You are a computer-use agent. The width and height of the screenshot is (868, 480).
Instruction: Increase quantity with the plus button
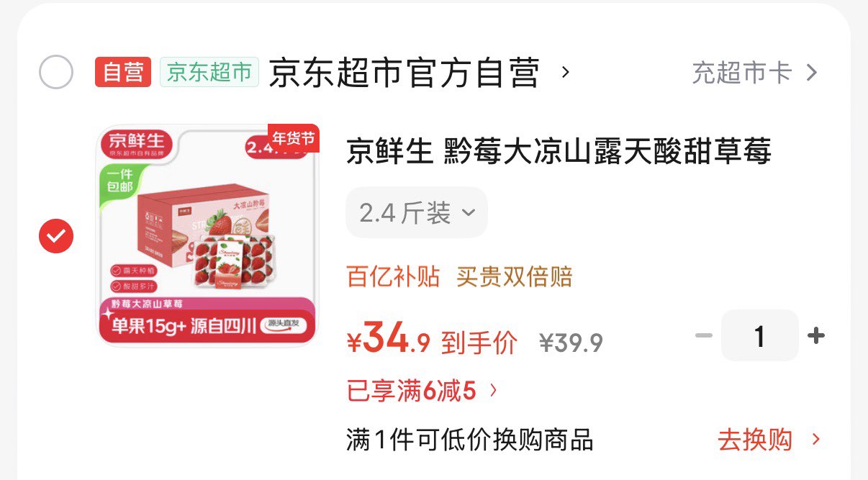click(x=815, y=335)
